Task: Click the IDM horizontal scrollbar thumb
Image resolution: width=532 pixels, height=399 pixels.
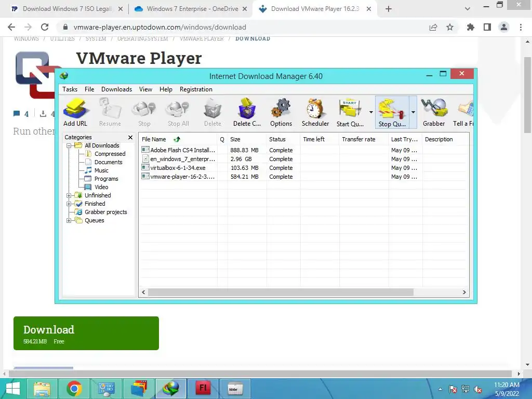Action: point(281,292)
